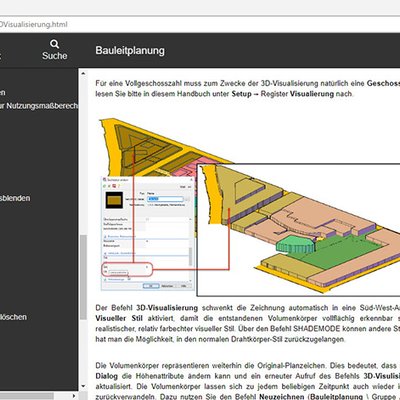Open the sidebar entry ending in 'sblenden'
The image size is (400, 400).
15,198
